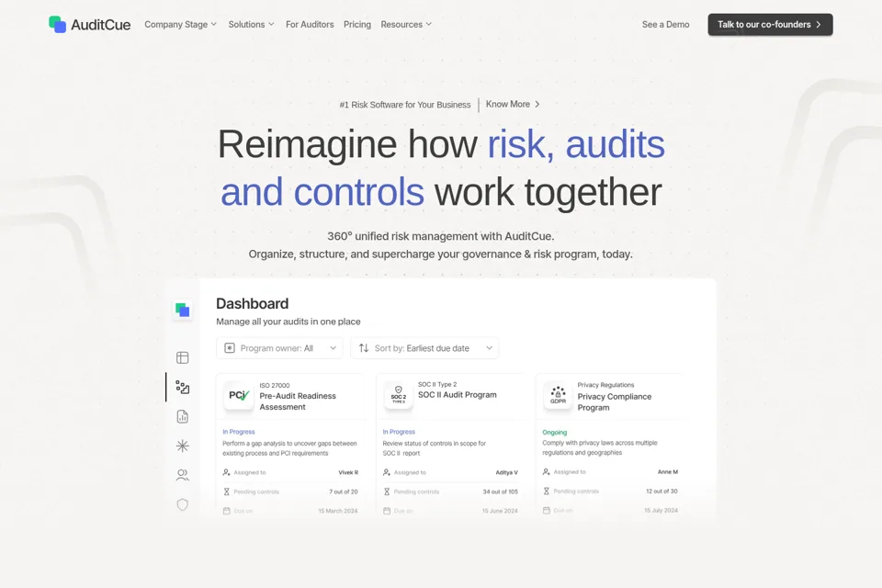Open the reports chart sidebar icon
Viewport: 882px width, 588px height.
(x=182, y=416)
